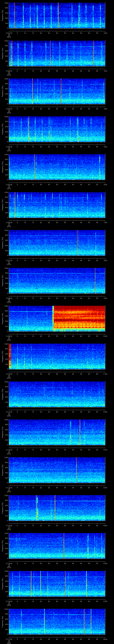Click the "13:09:00" time axis label

(9, 336)
